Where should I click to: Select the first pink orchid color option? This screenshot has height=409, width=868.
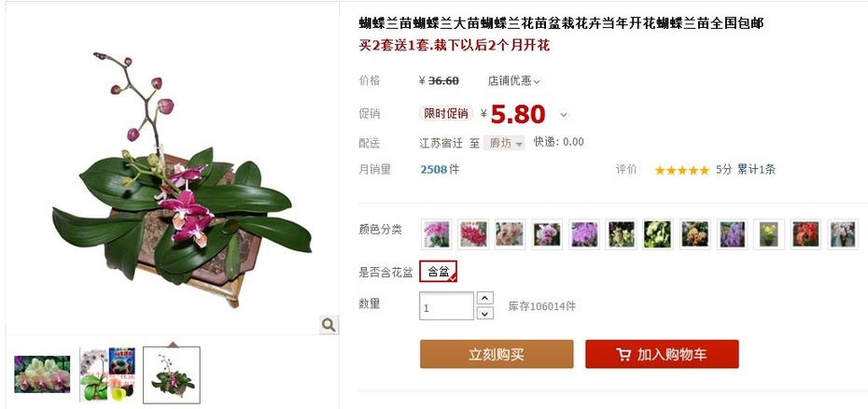[x=436, y=233]
